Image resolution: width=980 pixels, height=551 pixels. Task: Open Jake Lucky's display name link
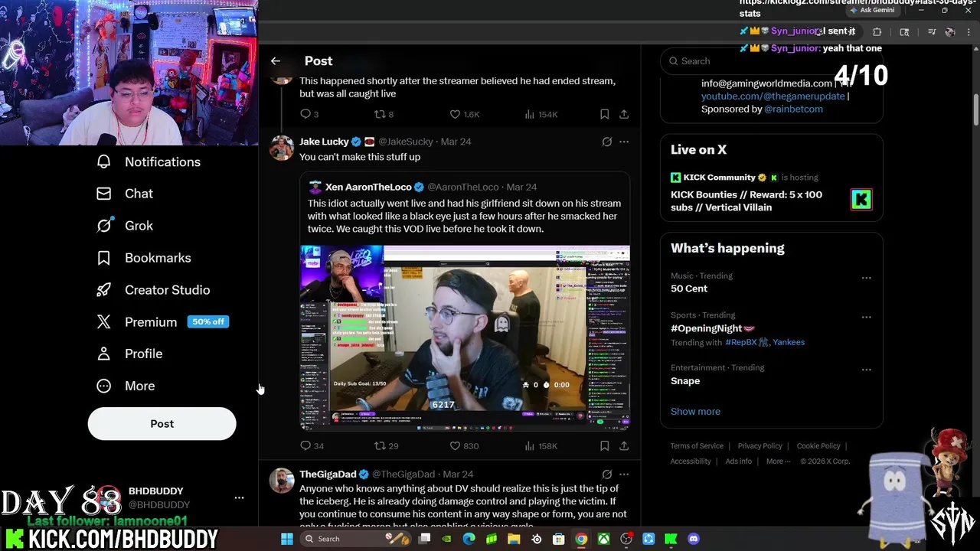point(324,142)
